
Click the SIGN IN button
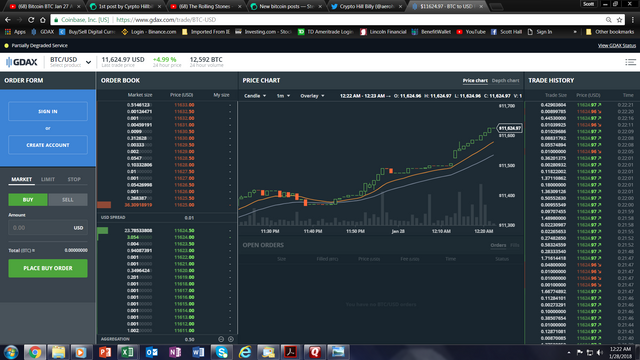coord(48,111)
